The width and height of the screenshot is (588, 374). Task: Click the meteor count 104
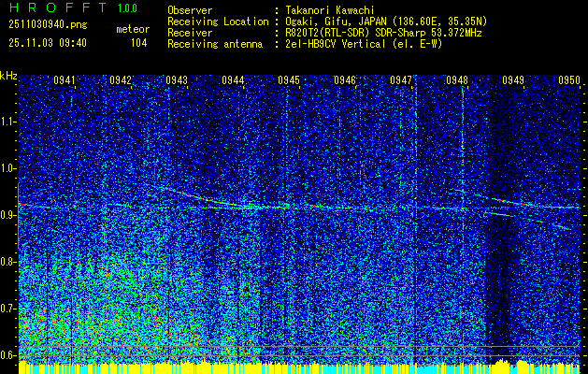[x=138, y=43]
